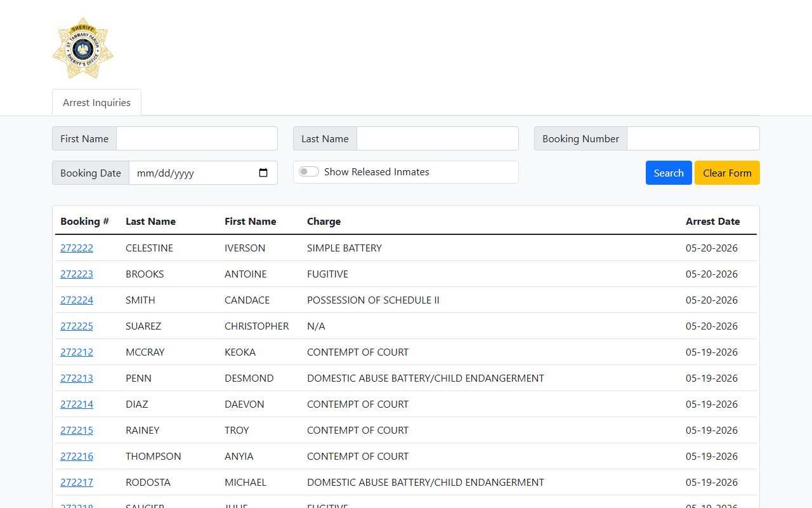Open the Booking Date calendar picker icon
Screen dimensions: 812x508
click(264, 173)
